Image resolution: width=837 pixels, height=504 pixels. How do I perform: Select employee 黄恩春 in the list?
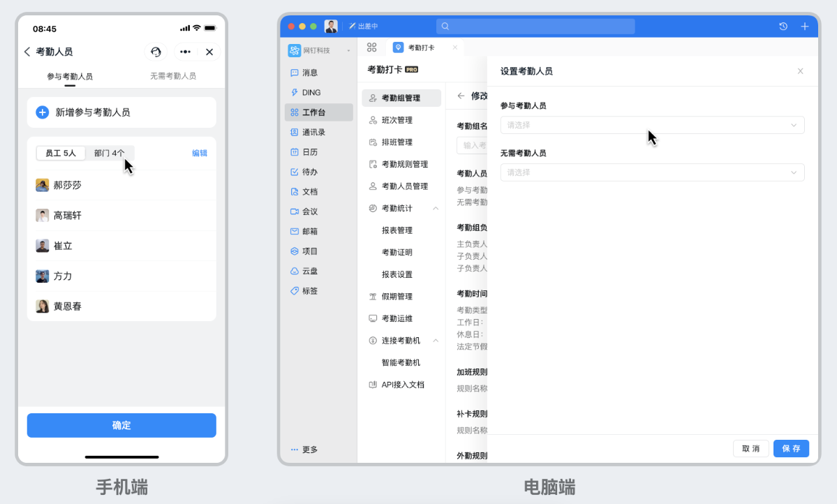[121, 306]
